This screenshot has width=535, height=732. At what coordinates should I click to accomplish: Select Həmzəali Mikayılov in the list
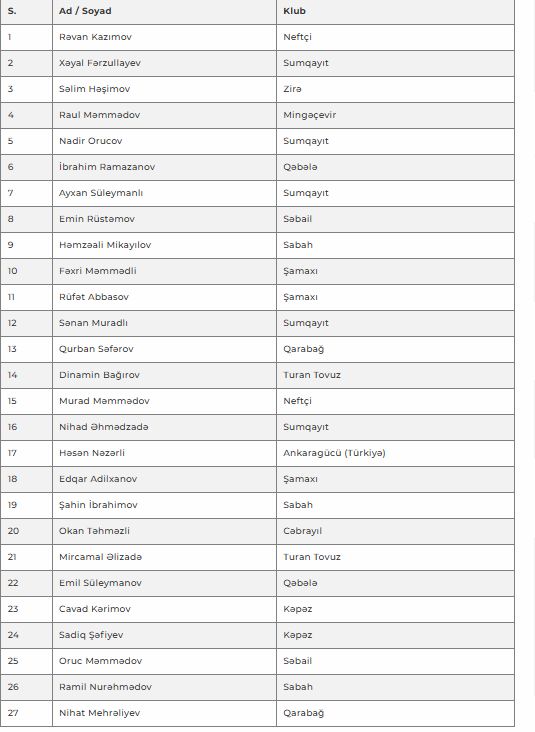105,245
